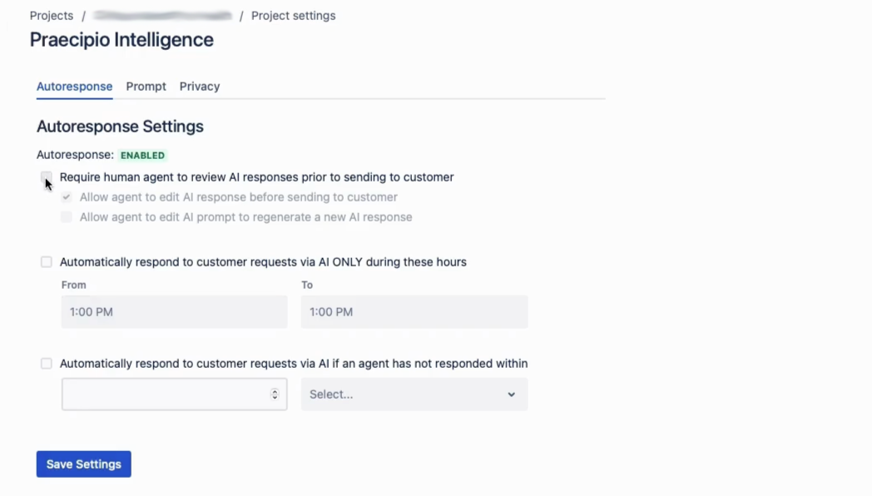Enable AI ONLY during these hours checkbox
The image size is (872, 496).
click(46, 262)
